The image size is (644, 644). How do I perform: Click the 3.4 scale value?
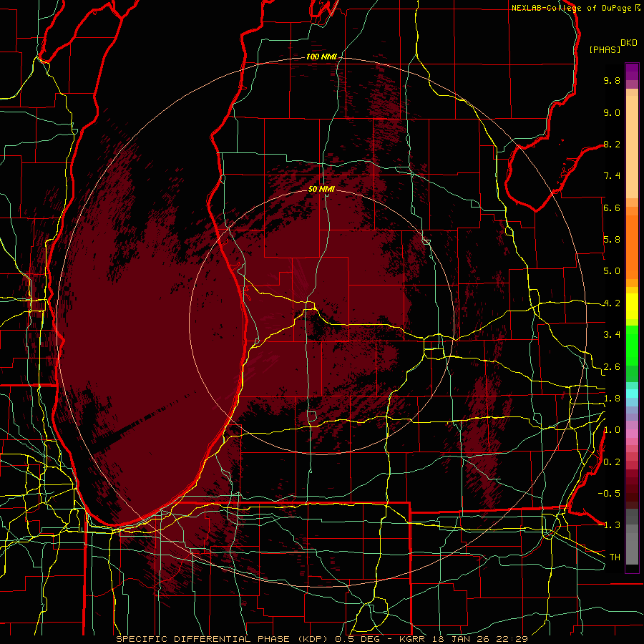[x=612, y=335]
